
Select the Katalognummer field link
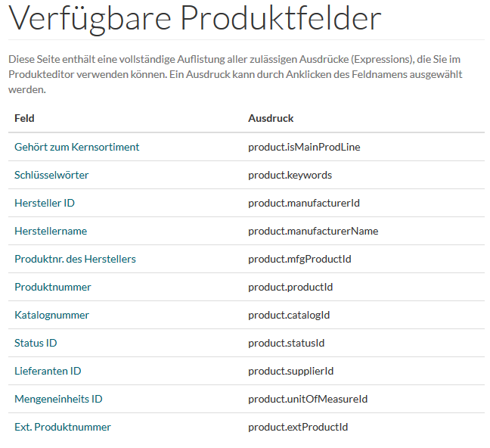point(52,315)
